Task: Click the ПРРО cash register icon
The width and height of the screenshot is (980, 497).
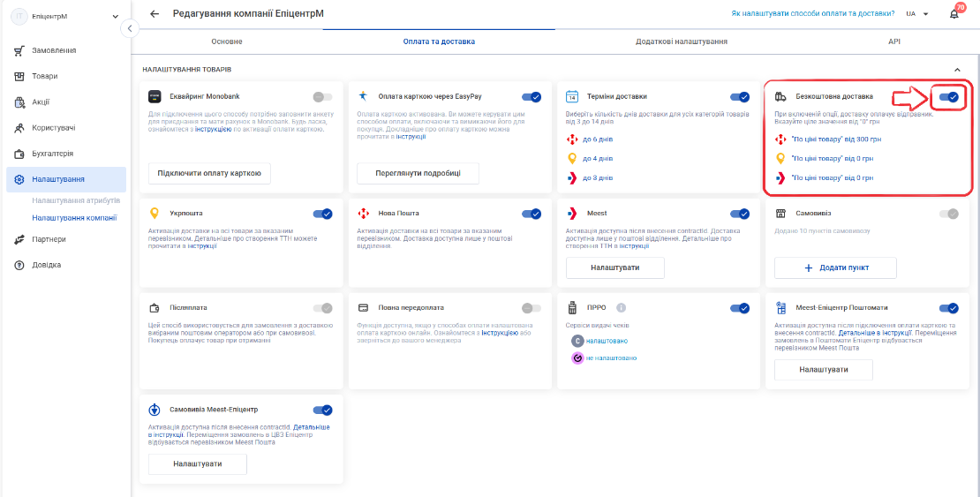Action: click(x=571, y=308)
